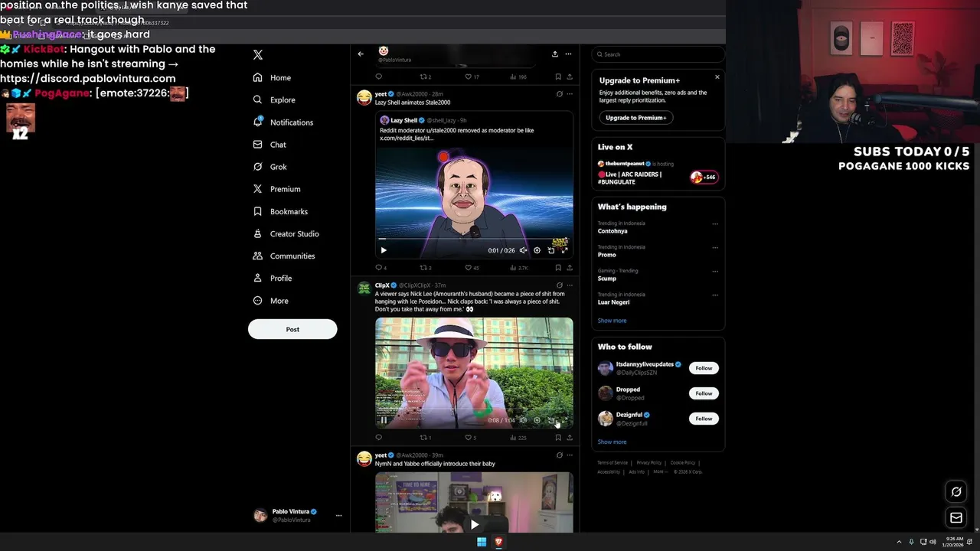The width and height of the screenshot is (980, 551).
Task: Like the post with 17 likes
Action: tap(472, 77)
